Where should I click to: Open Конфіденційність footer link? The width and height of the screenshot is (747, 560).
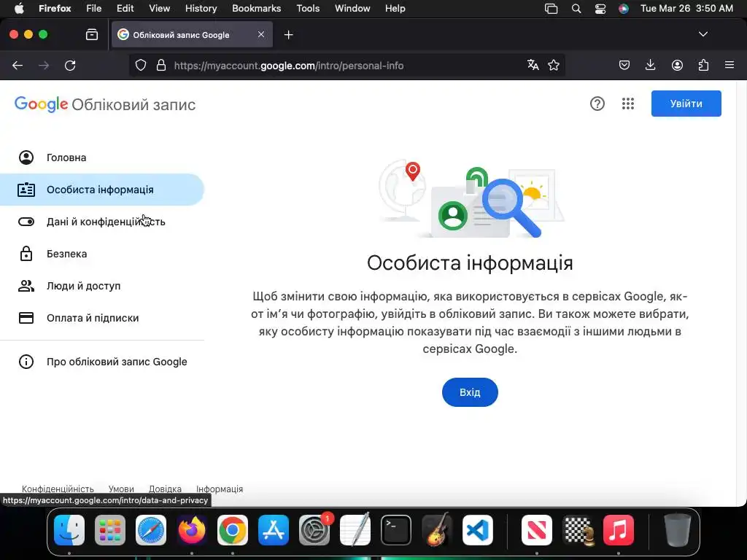[58, 489]
